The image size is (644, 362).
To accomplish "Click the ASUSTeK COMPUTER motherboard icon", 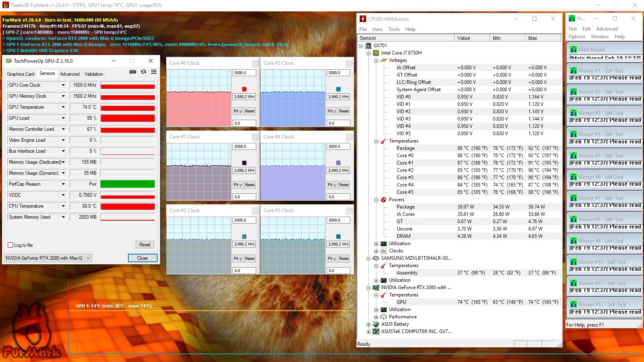I will point(376,331).
